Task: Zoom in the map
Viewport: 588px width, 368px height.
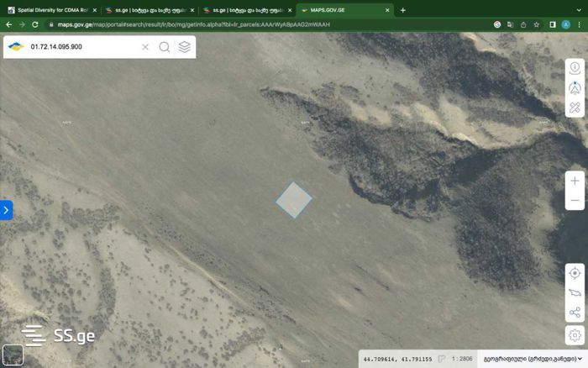Action: pyautogui.click(x=575, y=181)
